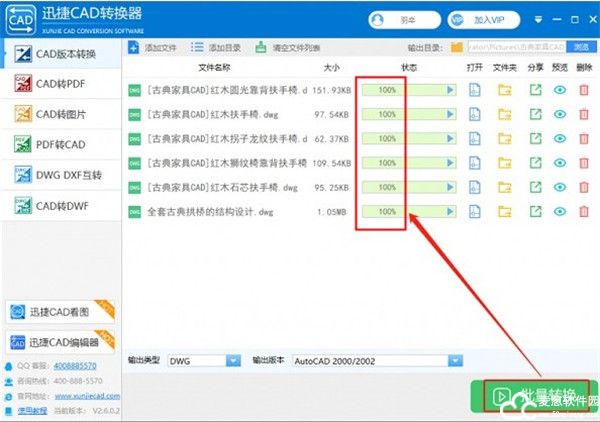The width and height of the screenshot is (600, 422).
Task: Delete the 全套古典拱桥的结构设计.dwg row
Action: pyautogui.click(x=584, y=212)
